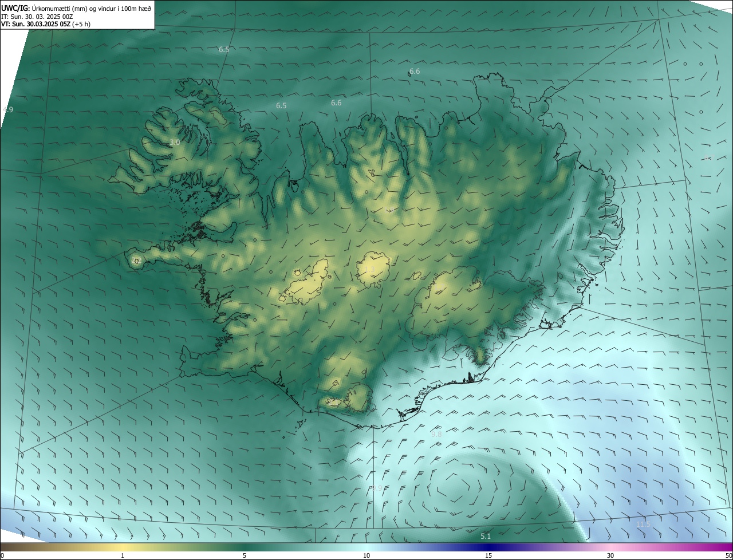This screenshot has width=733, height=560.
Task: Click the yellow colorbar segment above tick 1
Action: click(x=123, y=547)
